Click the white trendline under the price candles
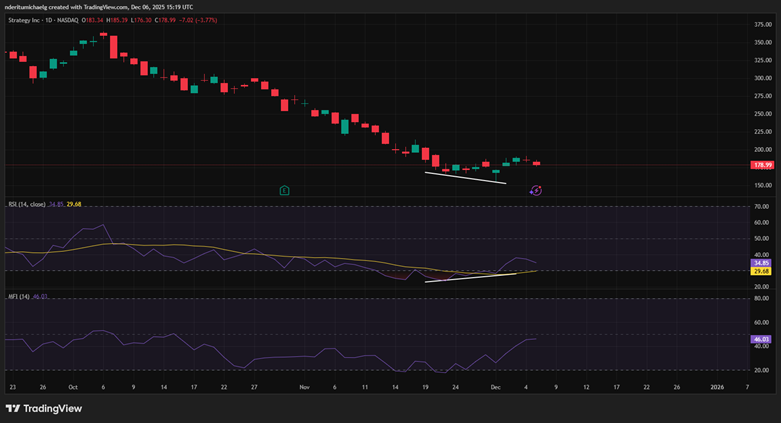The width and height of the screenshot is (781, 423). pos(465,178)
